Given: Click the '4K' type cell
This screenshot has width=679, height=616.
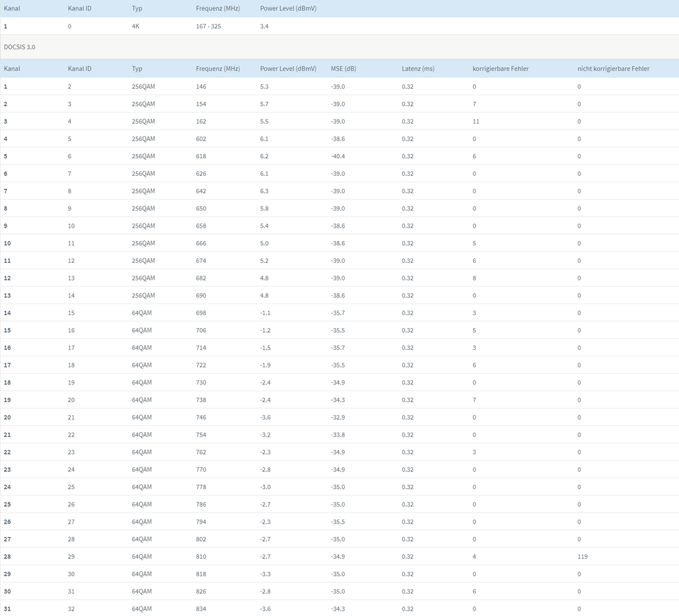Looking at the screenshot, I should pyautogui.click(x=135, y=26).
